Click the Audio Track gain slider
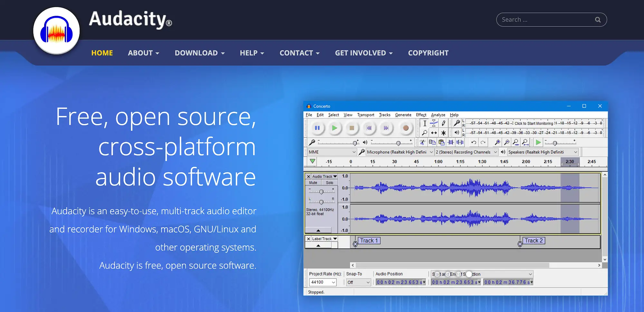The image size is (644, 312). 321,192
